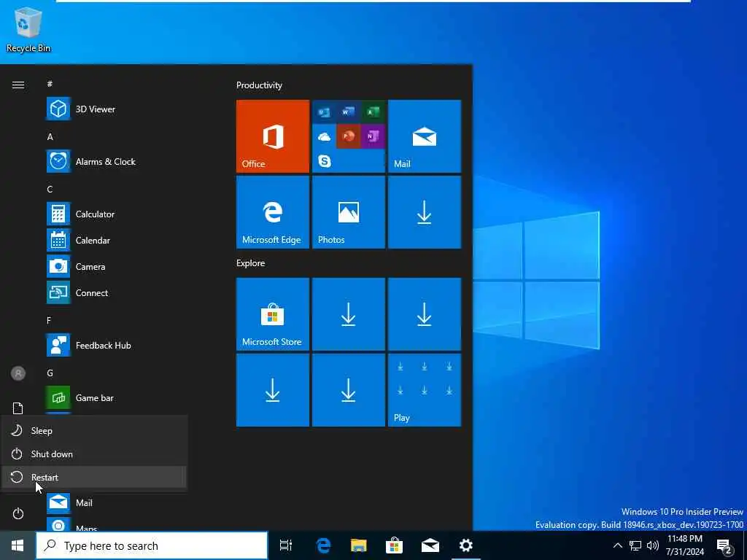Select the Recycle Bin on the desktop

(28, 30)
